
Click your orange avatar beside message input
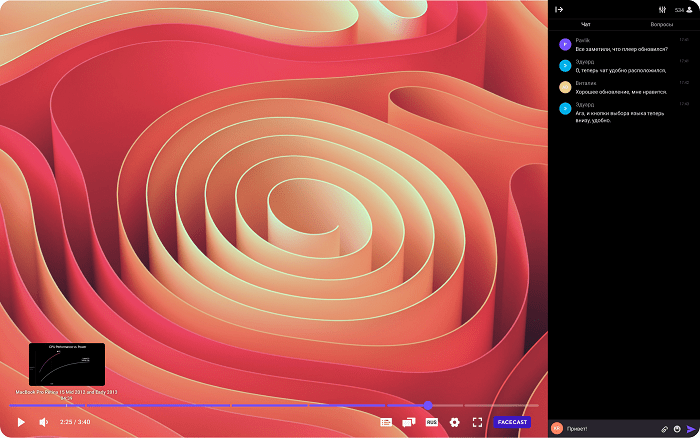pyautogui.click(x=557, y=428)
